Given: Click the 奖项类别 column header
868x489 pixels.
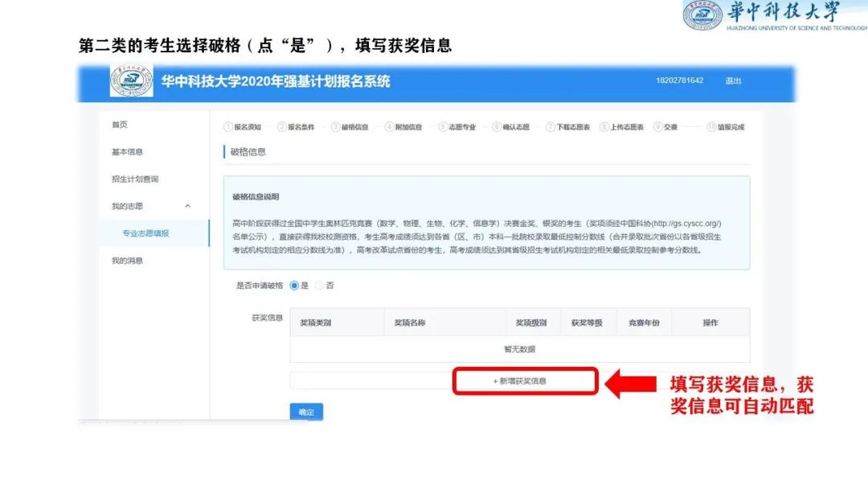Looking at the screenshot, I should [x=316, y=323].
